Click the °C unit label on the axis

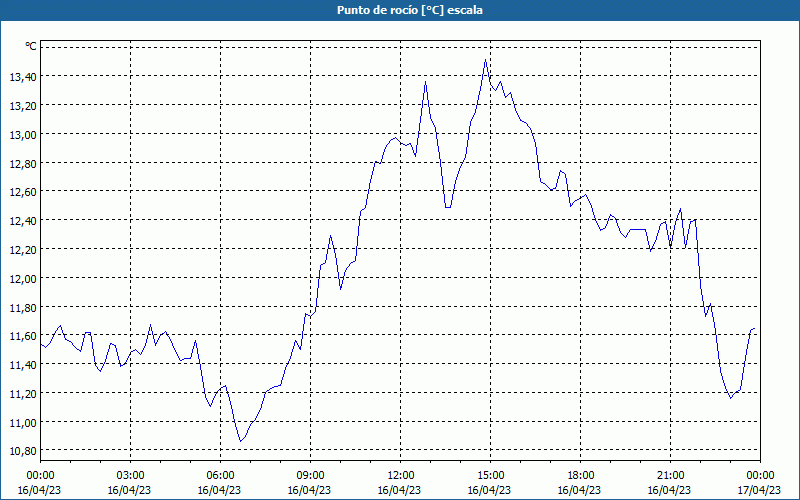31,46
